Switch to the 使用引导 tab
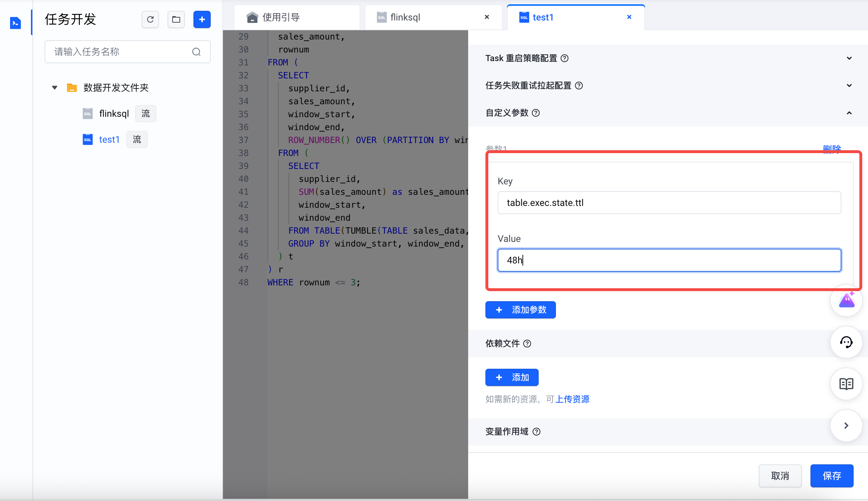868x501 pixels. coord(281,17)
